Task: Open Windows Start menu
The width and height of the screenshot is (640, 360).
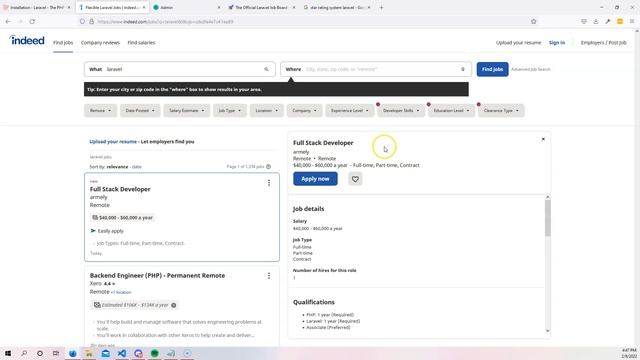Action: (x=8, y=353)
